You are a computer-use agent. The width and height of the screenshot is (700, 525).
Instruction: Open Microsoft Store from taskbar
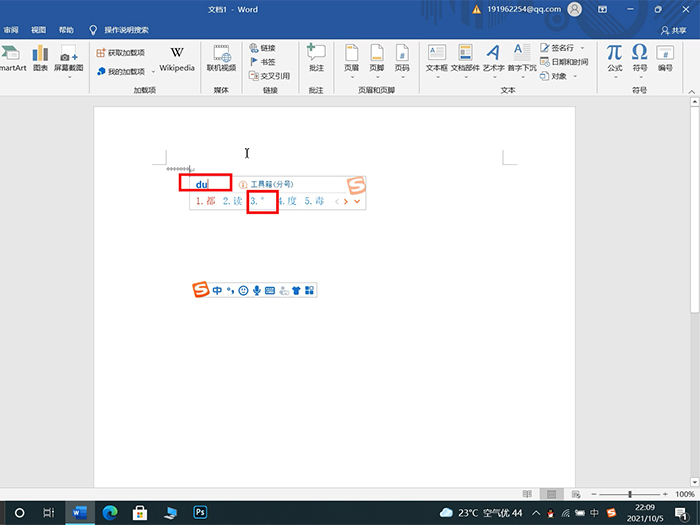[140, 513]
